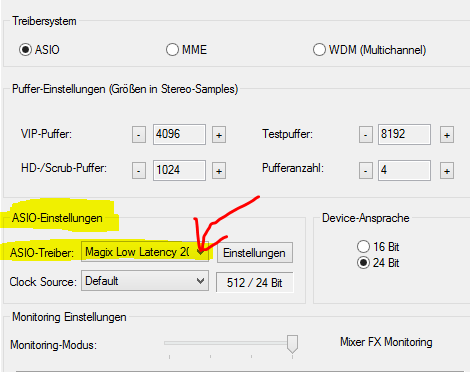Open the Clock Source dropdown

click(x=145, y=281)
